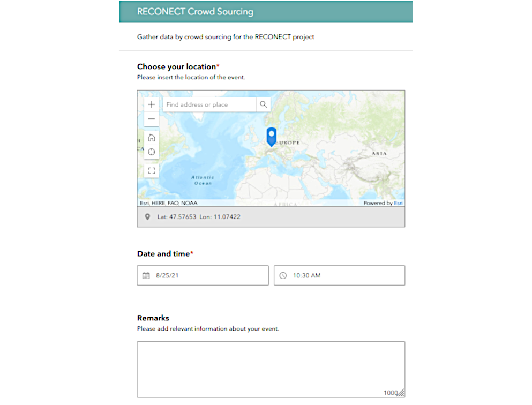Reset map to home extent

point(151,138)
